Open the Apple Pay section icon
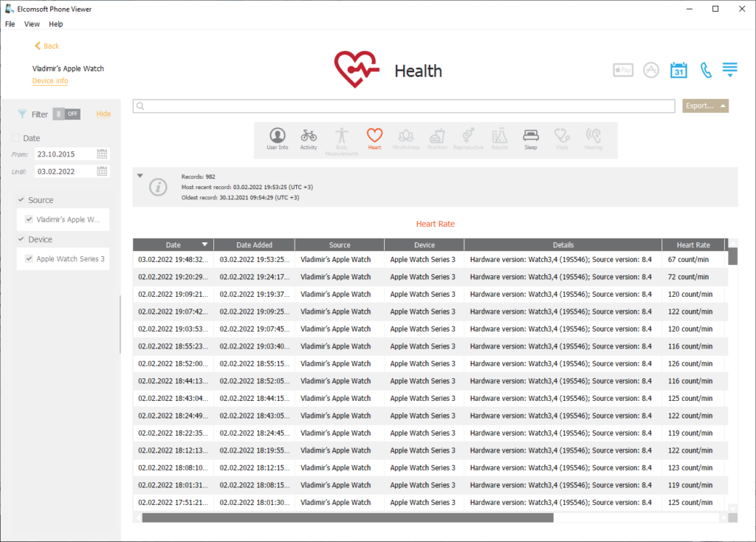Viewport: 756px width, 542px height. [x=623, y=70]
